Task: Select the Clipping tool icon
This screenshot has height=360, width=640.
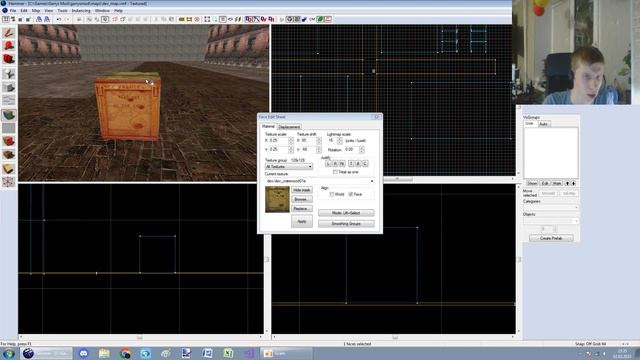Action: coord(9,168)
